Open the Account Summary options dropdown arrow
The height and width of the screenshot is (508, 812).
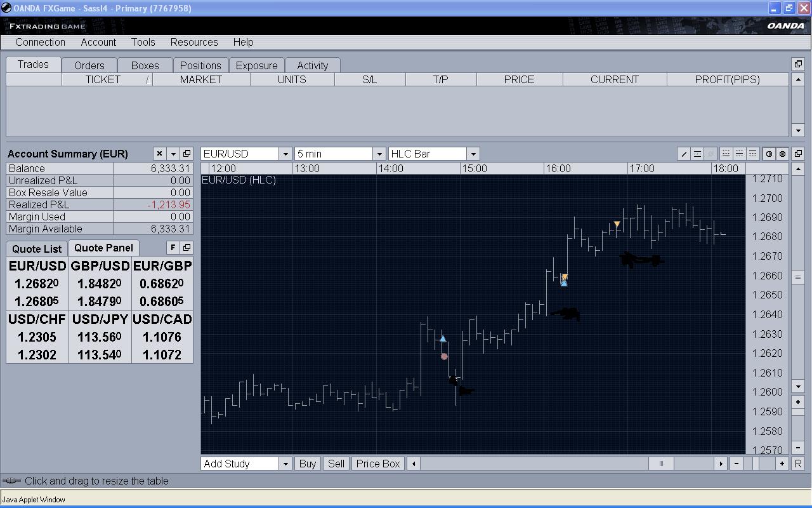(x=173, y=154)
